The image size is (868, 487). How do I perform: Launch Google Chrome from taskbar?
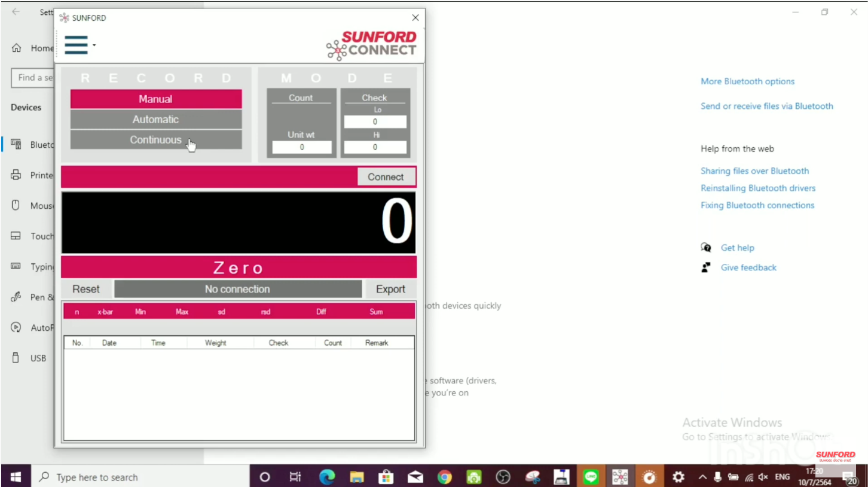pyautogui.click(x=444, y=477)
